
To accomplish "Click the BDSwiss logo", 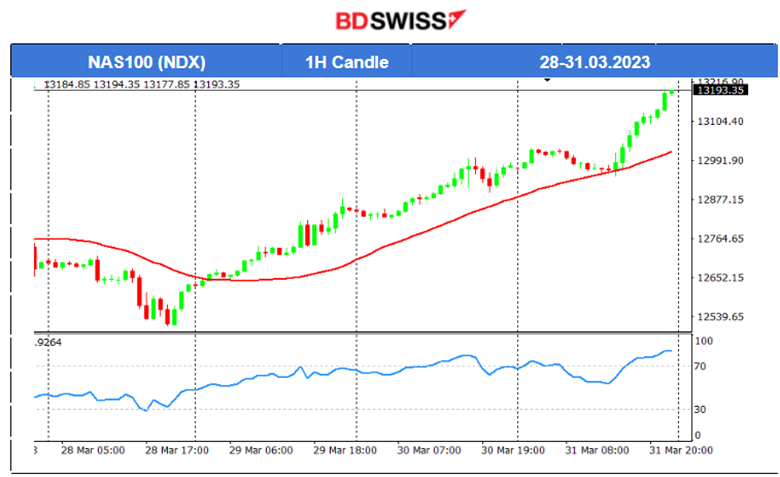I will click(x=400, y=21).
